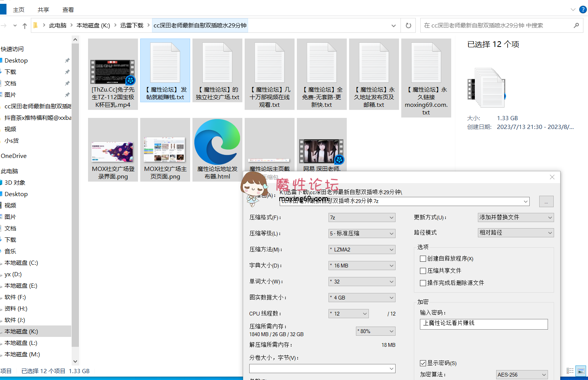The width and height of the screenshot is (588, 380).
Task: Select MOX社交广场登录界面.png image
Action: 113,150
